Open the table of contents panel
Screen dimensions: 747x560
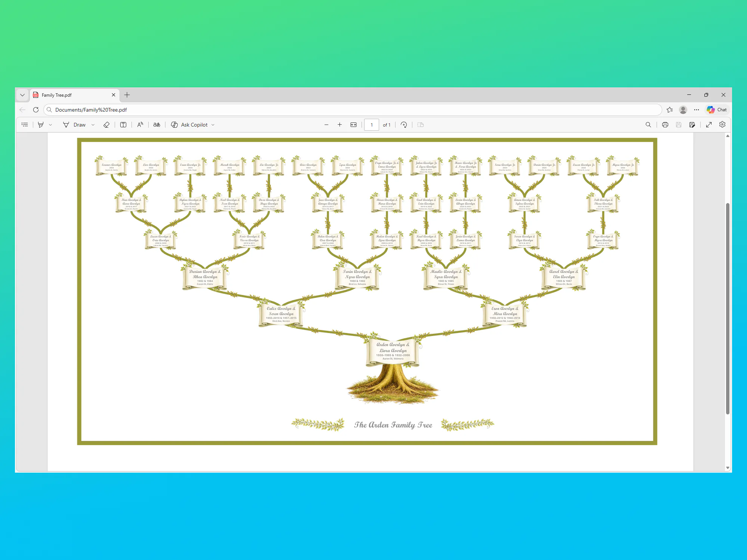(x=25, y=125)
